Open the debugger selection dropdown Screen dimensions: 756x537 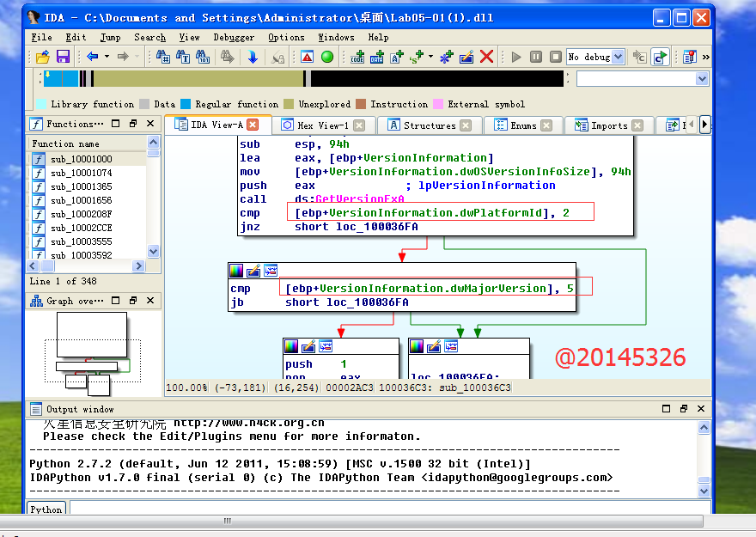point(618,57)
